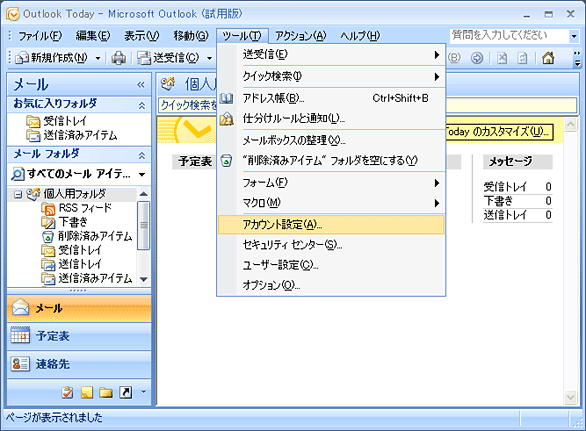Viewport: 586px width, 431px height.
Task: Select the RSS フィード folder
Action: (x=76, y=208)
